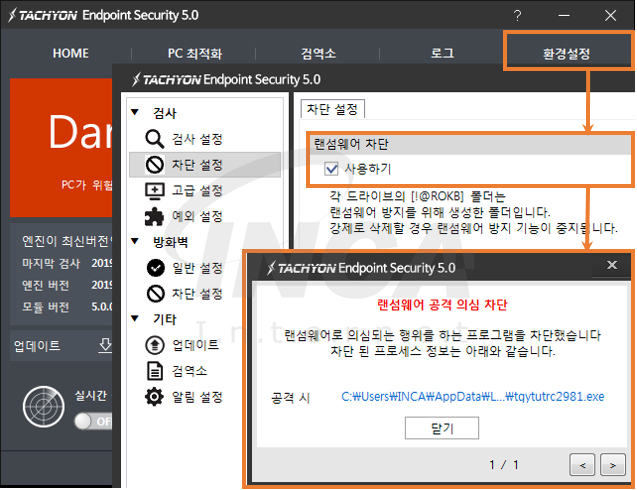Collapse the 방화벽 tree section

tap(135, 241)
